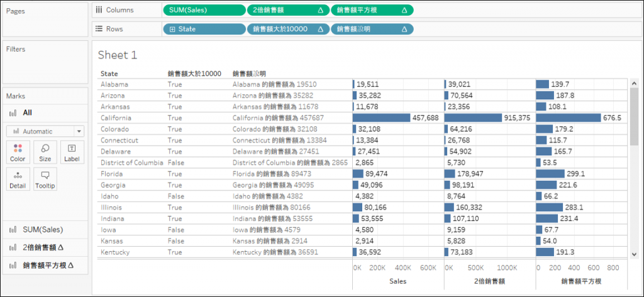Click the District of Columbia state label
Viewport: 644px width, 297px height.
(132, 163)
